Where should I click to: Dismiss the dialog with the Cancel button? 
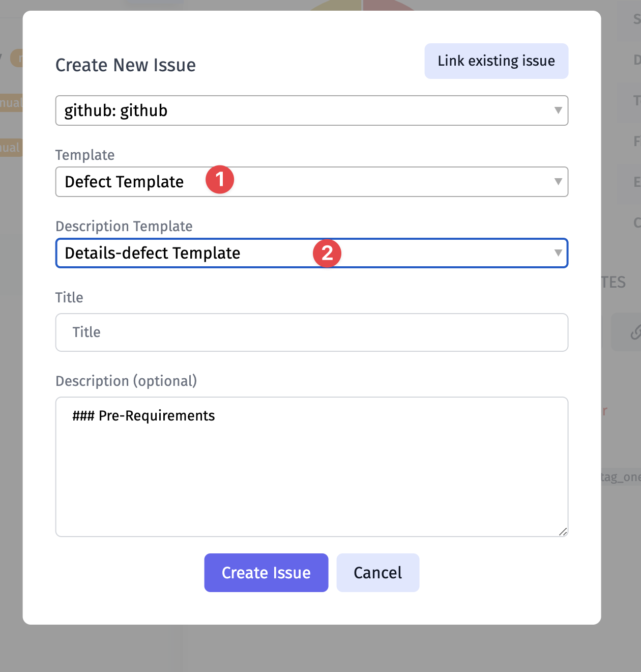[x=378, y=573]
